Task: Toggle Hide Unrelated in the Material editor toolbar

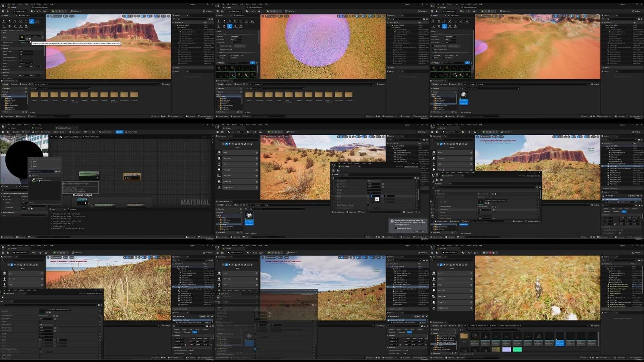Action: pyautogui.click(x=105, y=132)
